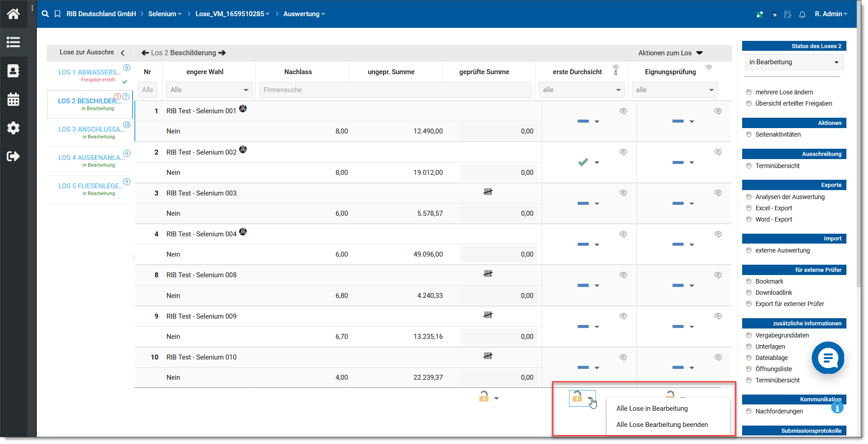Open the Selenium breadcrumb menu
This screenshot has height=444, width=868.
[165, 14]
